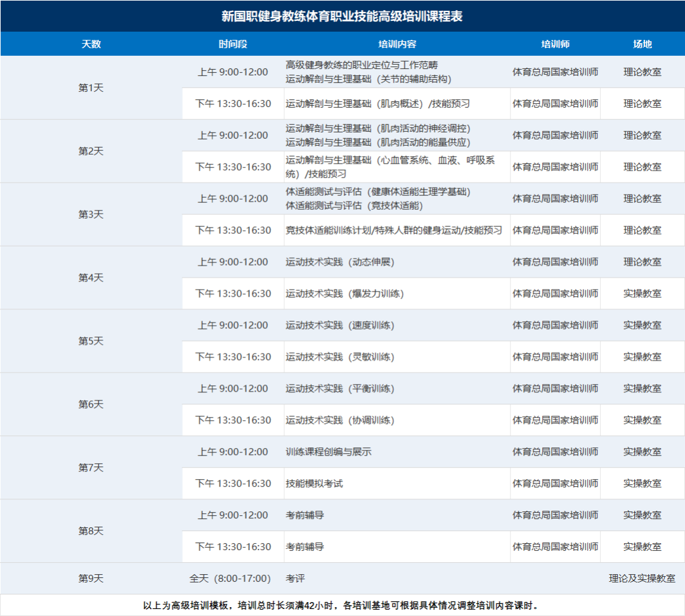
Task: Click the table title 新国职健身教练体育职业技能高级培训课程表
Action: click(342, 16)
